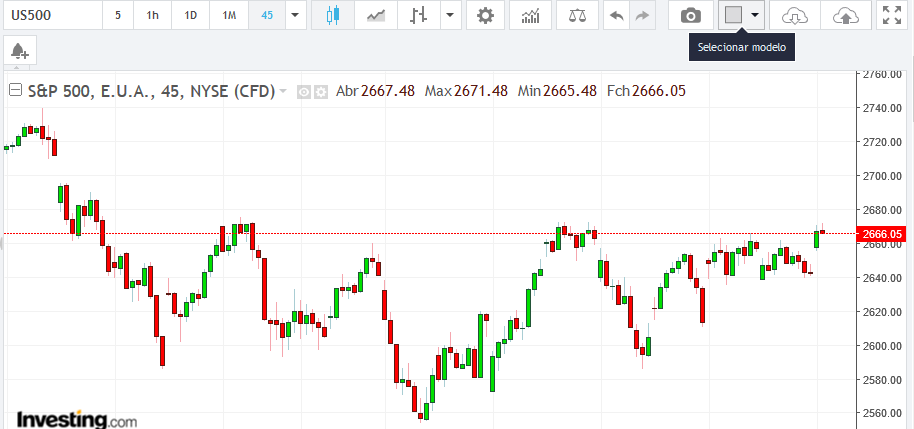Click the compare symbols scales icon
This screenshot has height=429, width=914.
pos(577,15)
